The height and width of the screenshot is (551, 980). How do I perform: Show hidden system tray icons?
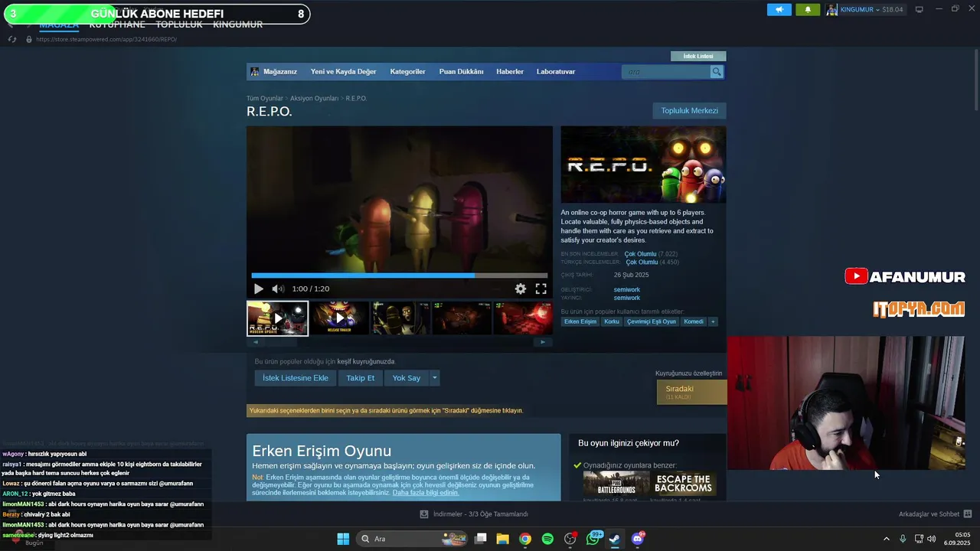[887, 539]
